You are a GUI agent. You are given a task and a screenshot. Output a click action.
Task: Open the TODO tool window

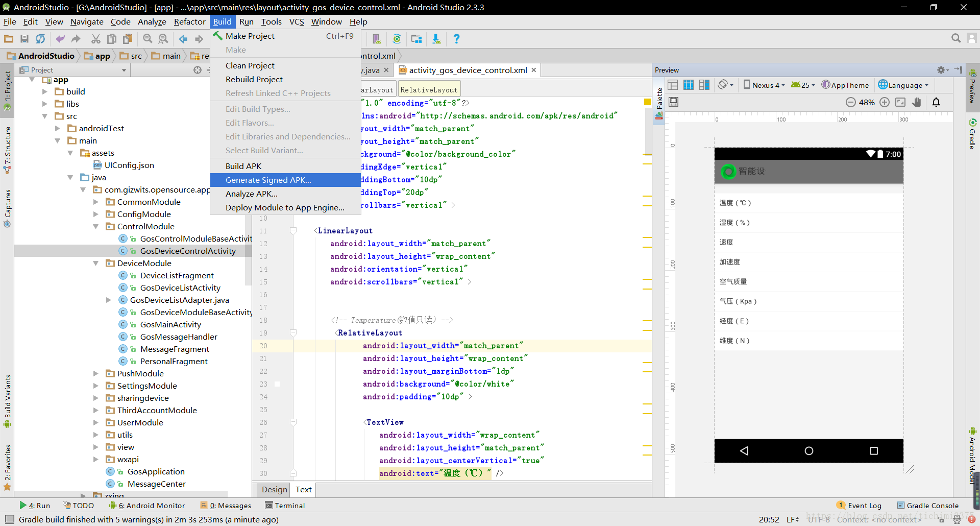[78, 506]
